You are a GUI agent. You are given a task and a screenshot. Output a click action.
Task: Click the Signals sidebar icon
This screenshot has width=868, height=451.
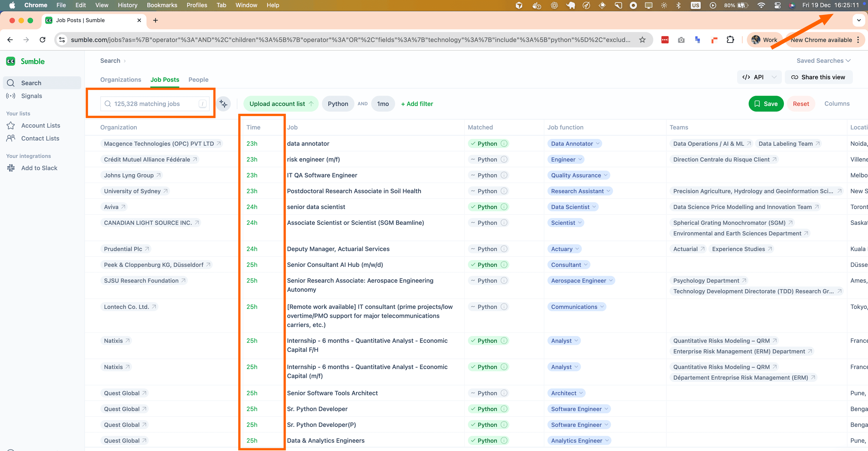pyautogui.click(x=11, y=96)
